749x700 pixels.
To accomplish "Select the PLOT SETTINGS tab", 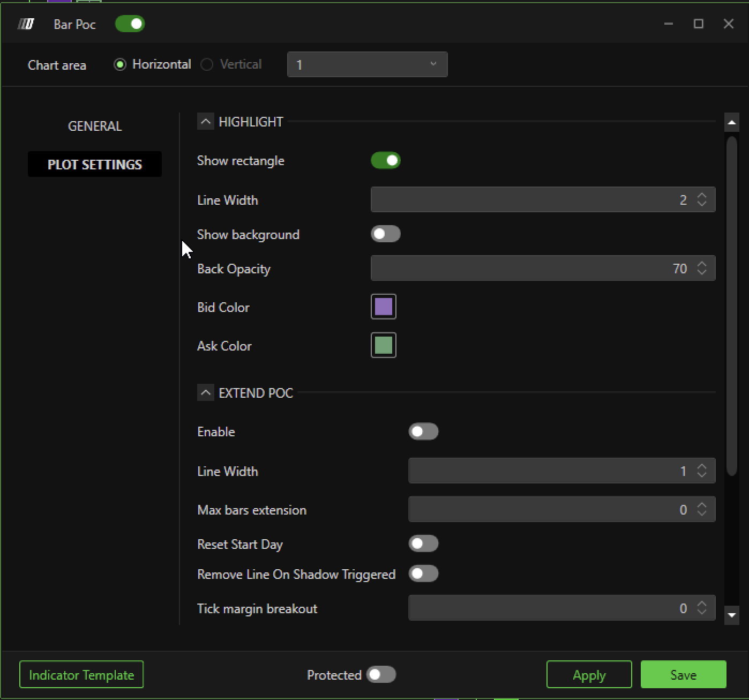I will (95, 165).
